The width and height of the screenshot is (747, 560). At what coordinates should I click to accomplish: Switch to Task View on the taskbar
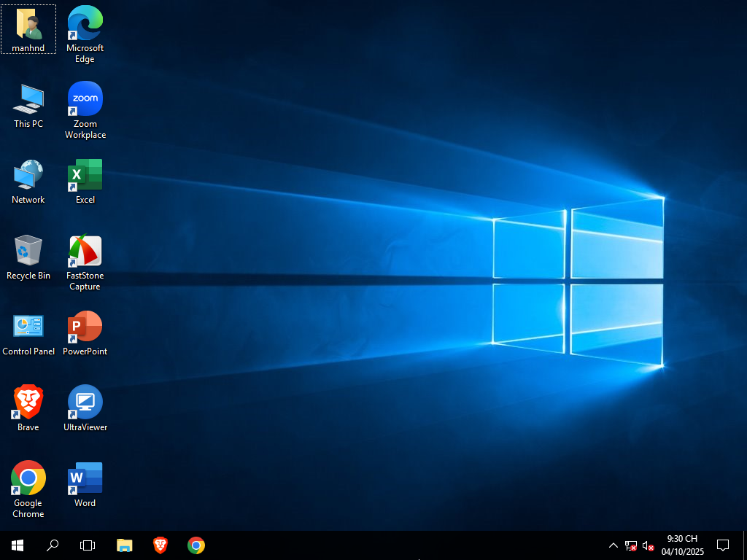88,545
